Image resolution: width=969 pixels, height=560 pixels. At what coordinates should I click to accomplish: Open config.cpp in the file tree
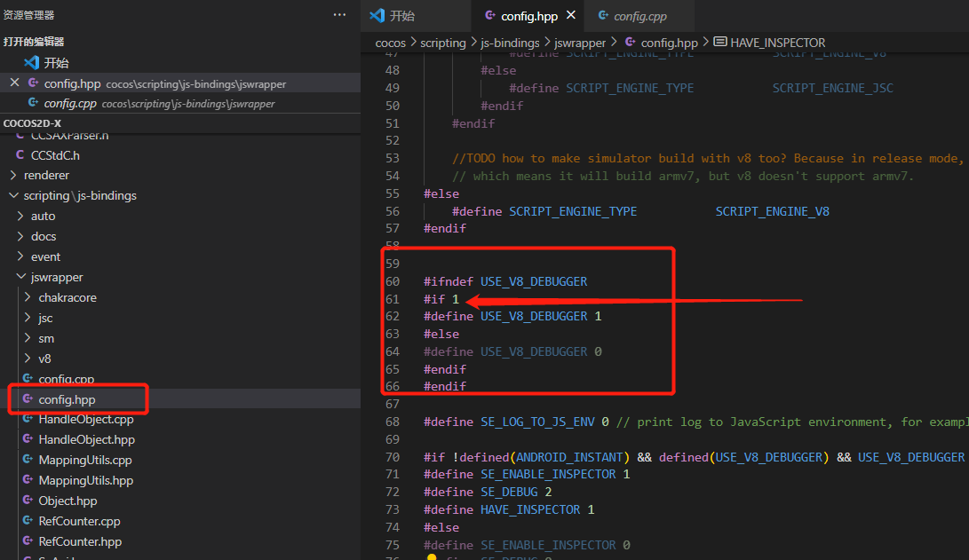[66, 379]
